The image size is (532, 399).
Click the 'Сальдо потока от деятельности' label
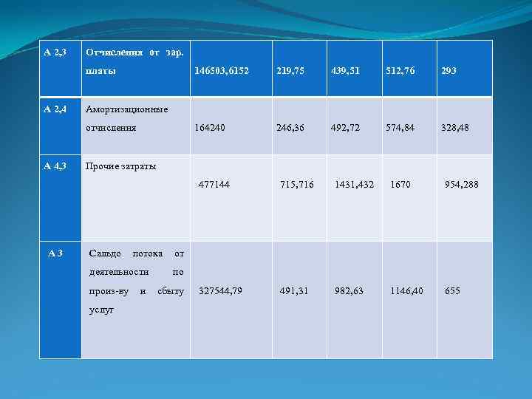point(137,262)
